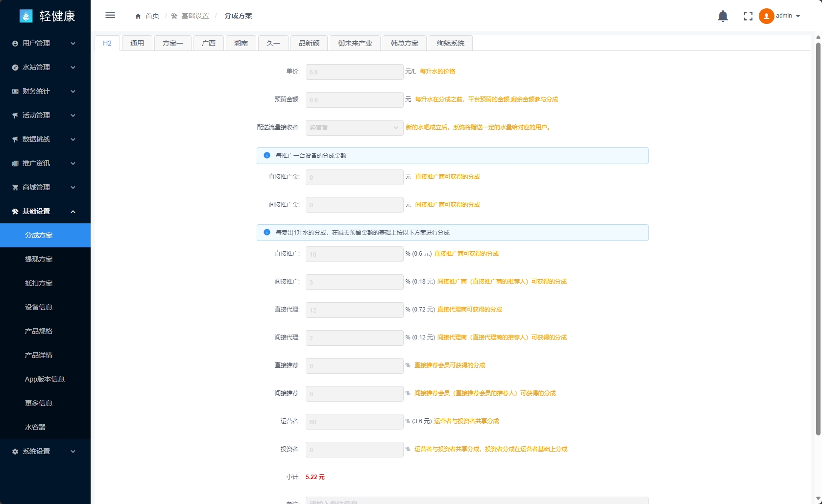Switch to the 方案一 tab
The image size is (822, 504).
point(173,43)
